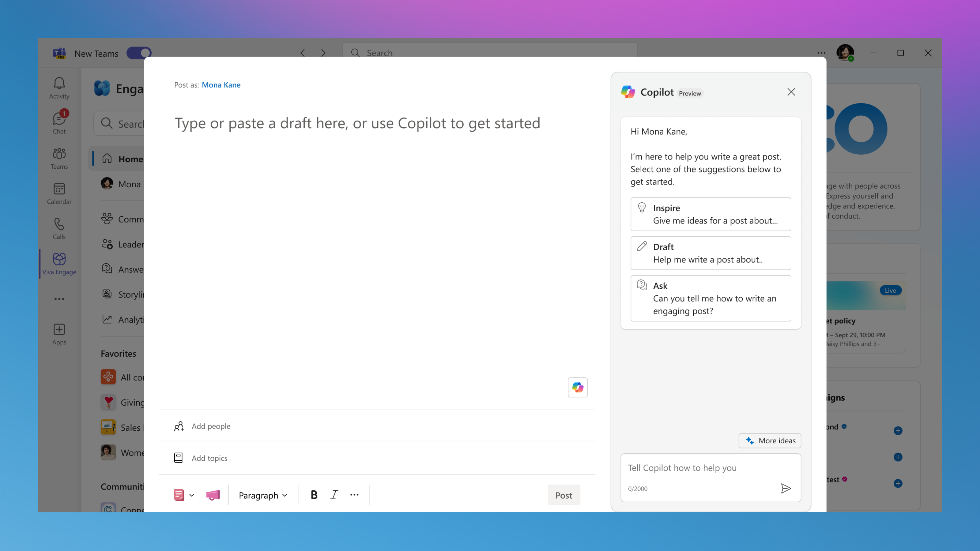
Task: Select the Bold formatting icon
Action: (314, 494)
